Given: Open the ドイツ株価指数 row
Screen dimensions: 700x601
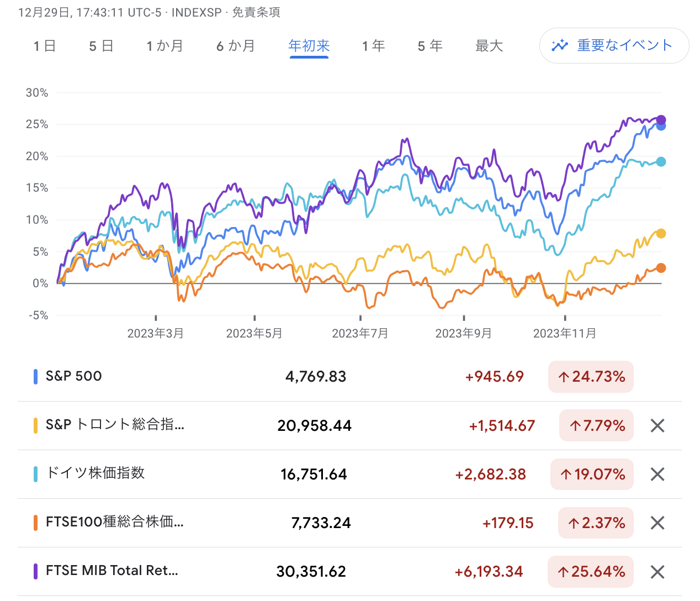Looking at the screenshot, I should point(349,474).
